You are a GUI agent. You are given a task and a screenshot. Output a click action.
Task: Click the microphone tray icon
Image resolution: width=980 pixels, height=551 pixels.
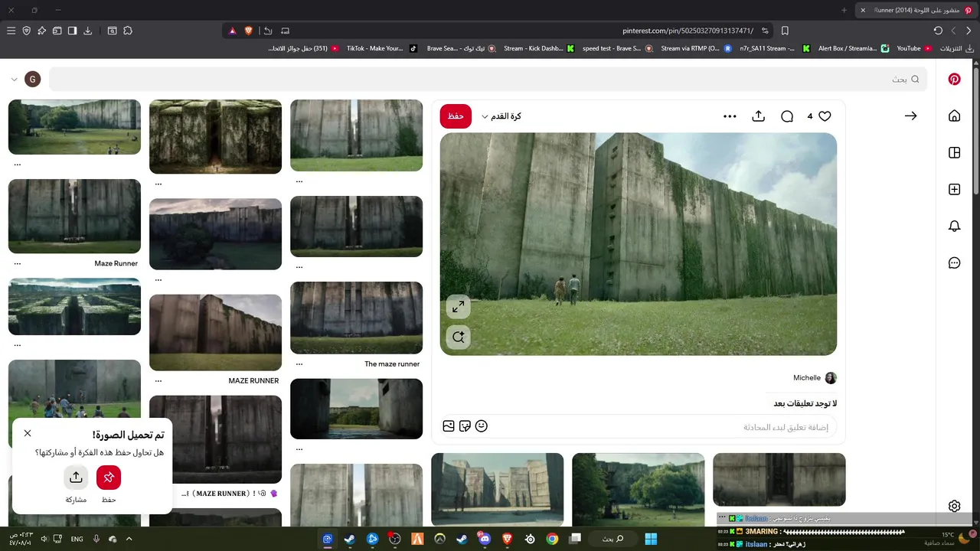pos(96,539)
